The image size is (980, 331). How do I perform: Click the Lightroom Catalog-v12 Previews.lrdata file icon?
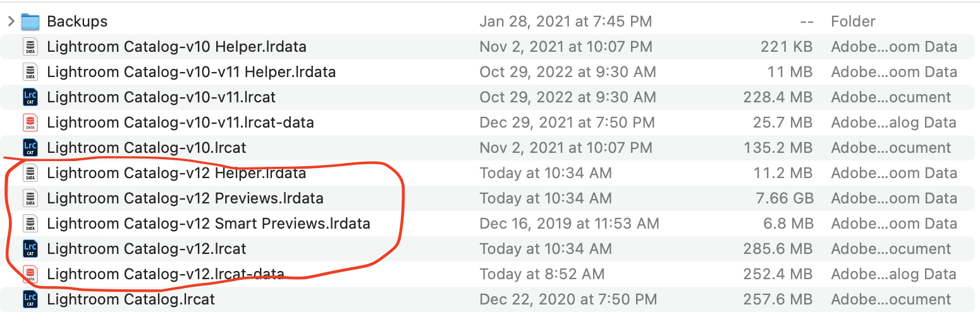tap(30, 198)
